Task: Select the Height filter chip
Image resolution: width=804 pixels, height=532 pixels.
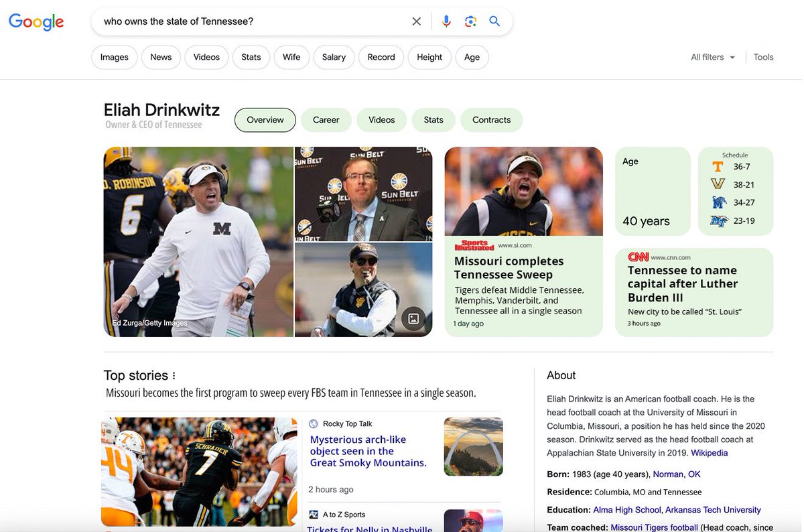Action: tap(429, 57)
